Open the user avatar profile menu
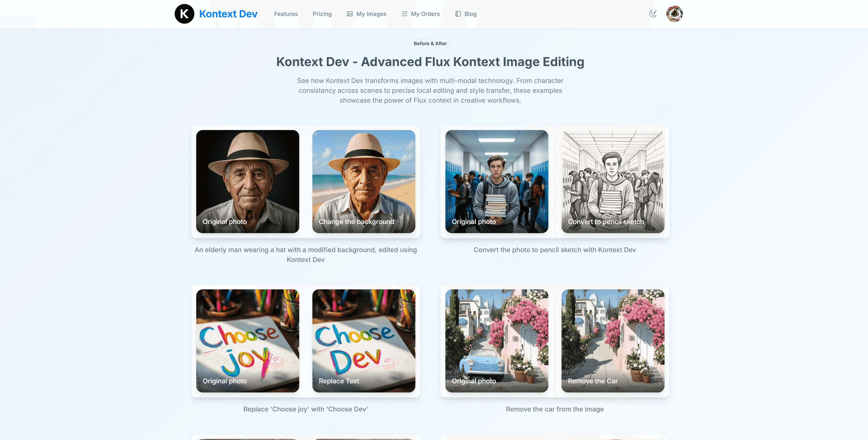This screenshot has height=440, width=868. click(x=674, y=14)
